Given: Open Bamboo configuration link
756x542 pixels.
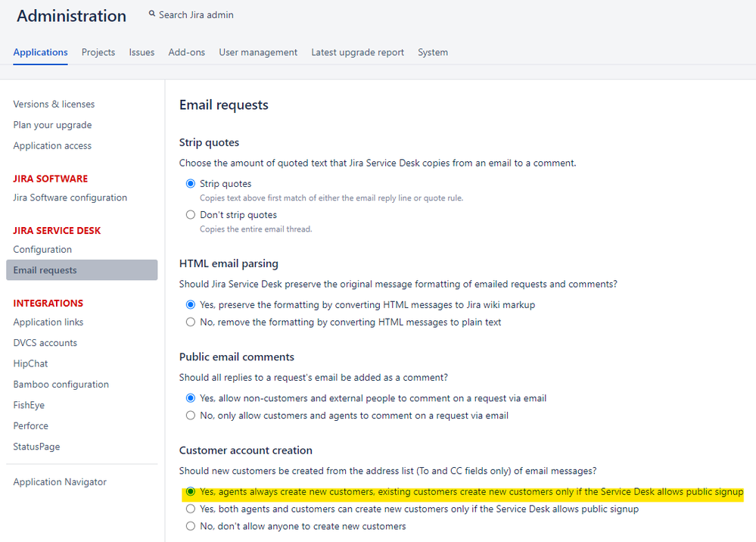Looking at the screenshot, I should (61, 385).
